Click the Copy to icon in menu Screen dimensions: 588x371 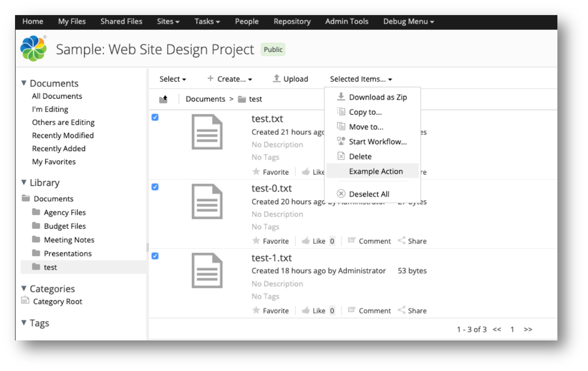click(341, 112)
